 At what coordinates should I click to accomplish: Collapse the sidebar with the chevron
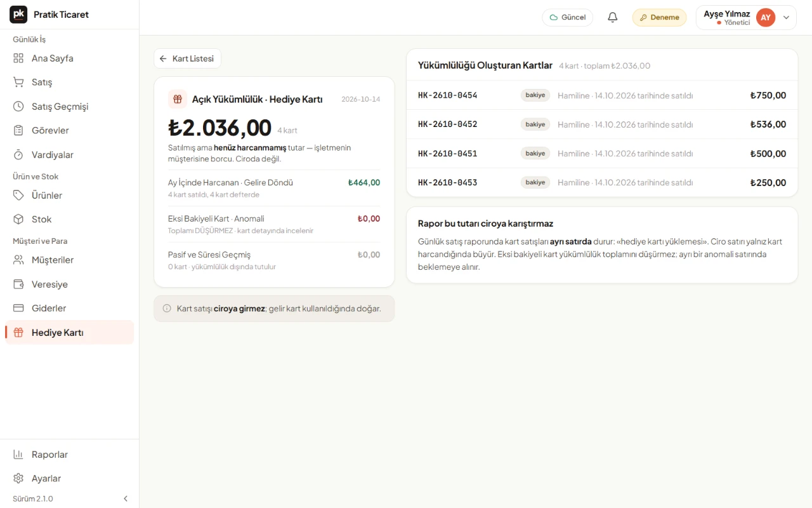click(x=126, y=499)
